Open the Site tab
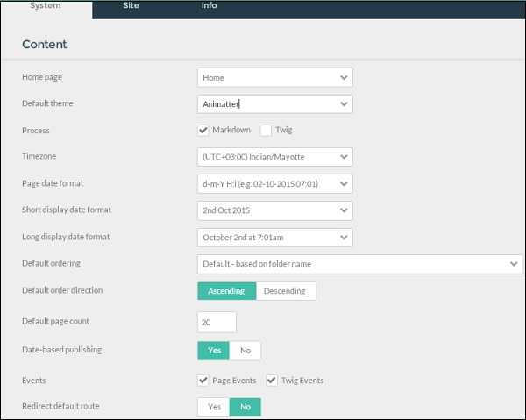 pos(131,7)
